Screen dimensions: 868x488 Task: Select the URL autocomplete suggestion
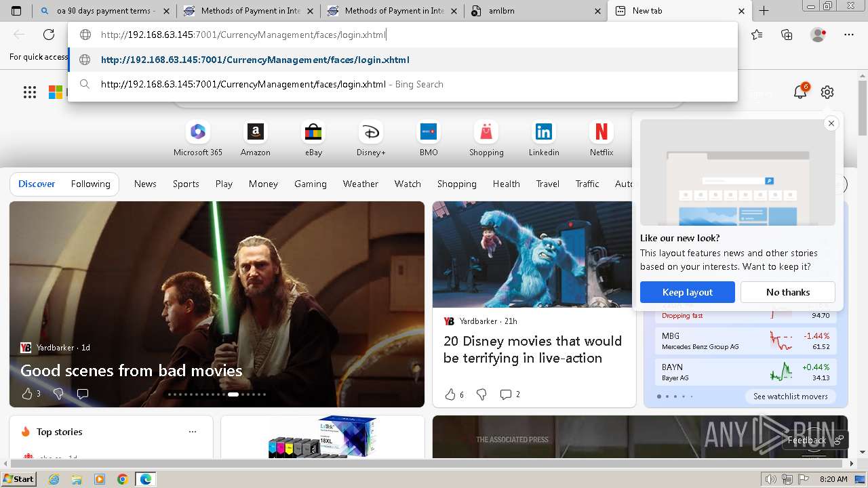point(403,60)
